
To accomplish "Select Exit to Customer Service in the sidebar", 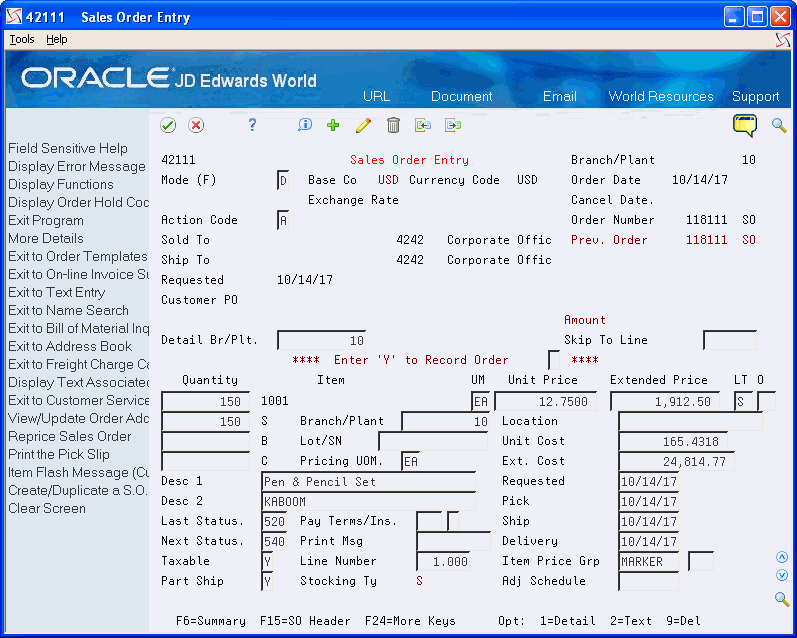I will click(79, 401).
